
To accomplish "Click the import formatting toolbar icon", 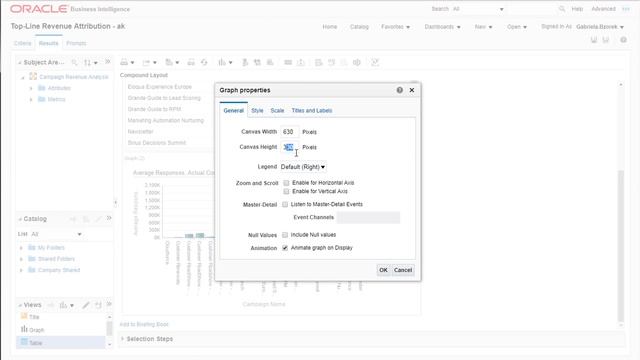I will 301,62.
